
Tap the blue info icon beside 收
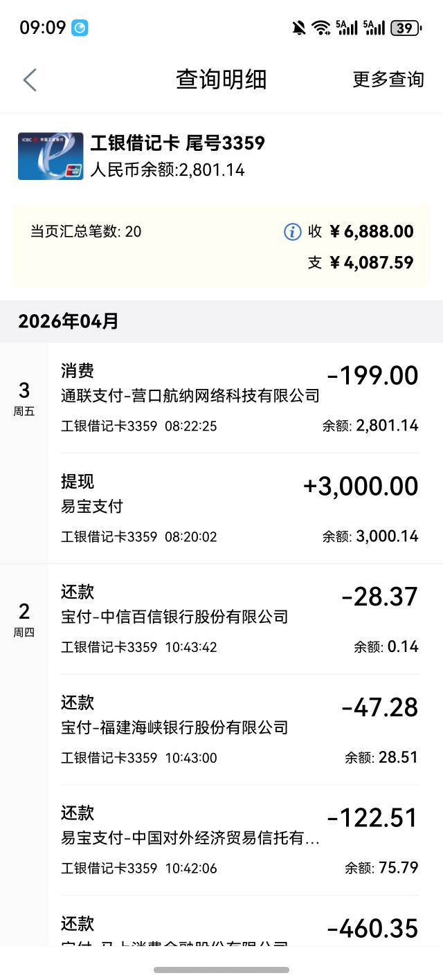(293, 232)
